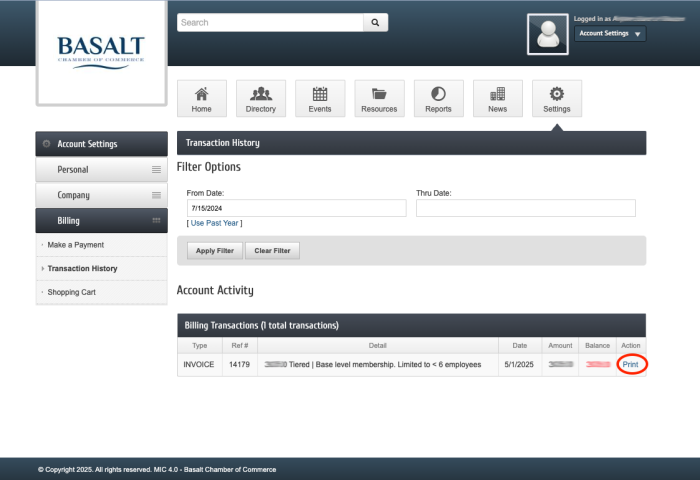Click the user avatar profile picture
Viewport: 700px width, 480px height.
click(547, 34)
